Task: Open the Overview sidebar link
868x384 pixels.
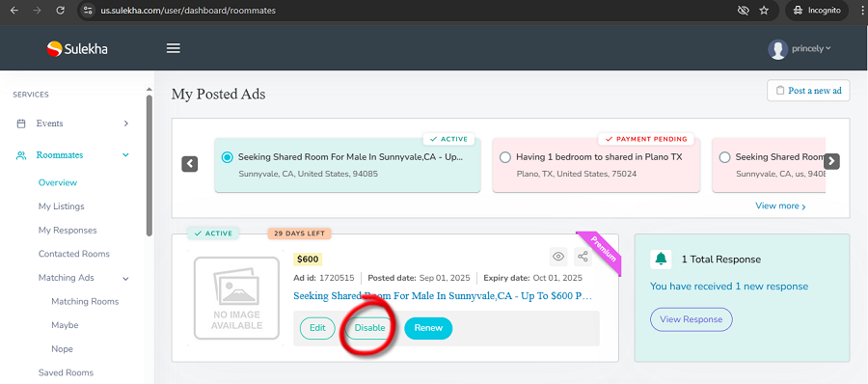Action: point(58,182)
